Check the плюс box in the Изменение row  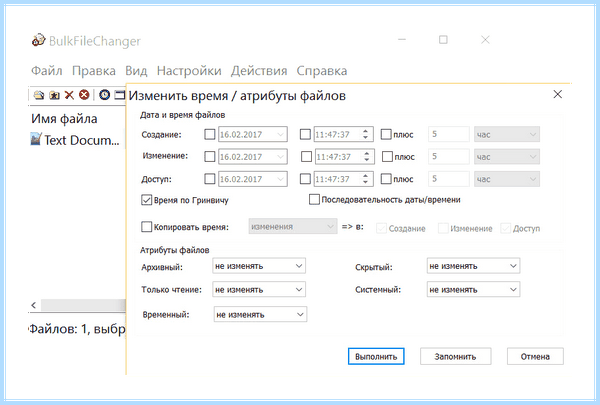coord(388,157)
